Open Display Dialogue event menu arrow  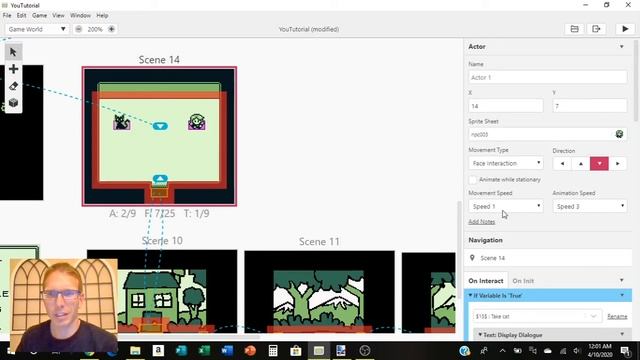622,334
